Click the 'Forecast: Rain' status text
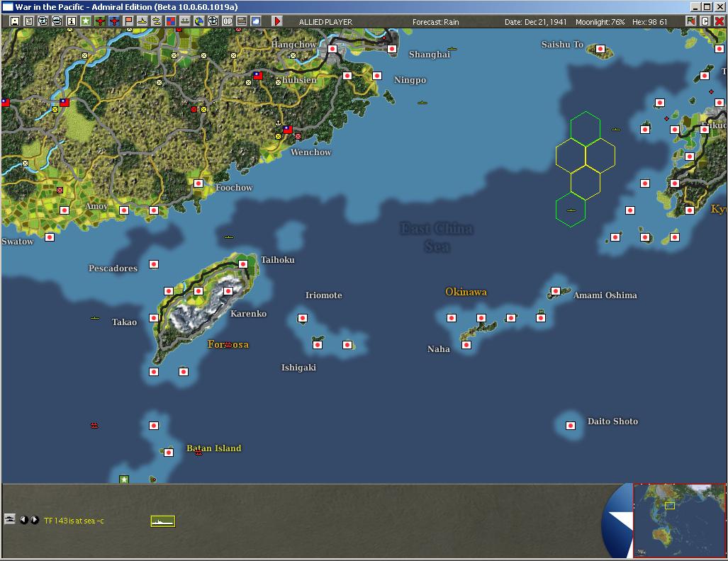728x561 pixels. click(x=435, y=22)
